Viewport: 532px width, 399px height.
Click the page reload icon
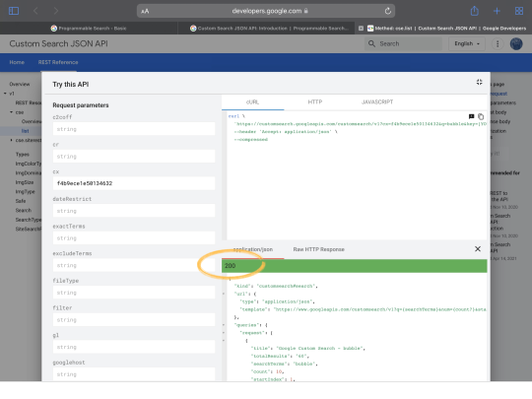[x=388, y=11]
